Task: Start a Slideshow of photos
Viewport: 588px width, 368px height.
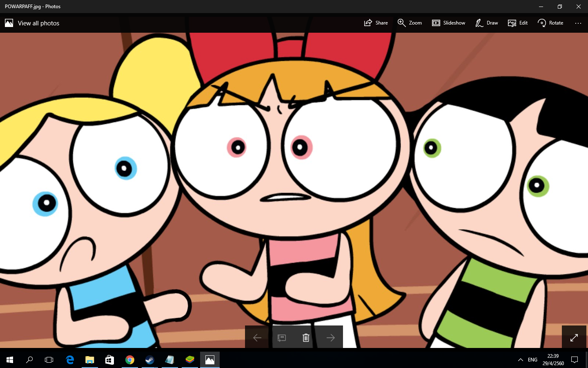Action: tap(449, 23)
